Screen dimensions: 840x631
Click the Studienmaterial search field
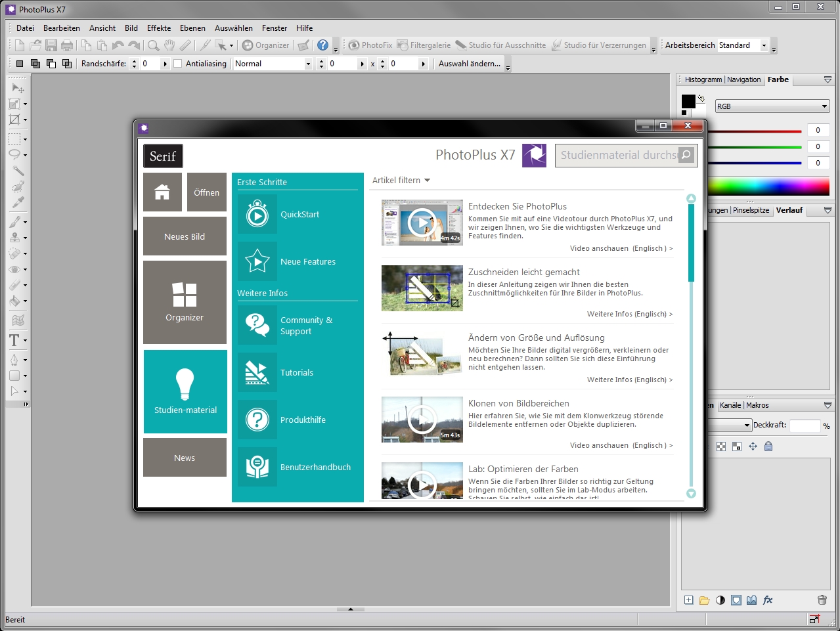point(617,156)
